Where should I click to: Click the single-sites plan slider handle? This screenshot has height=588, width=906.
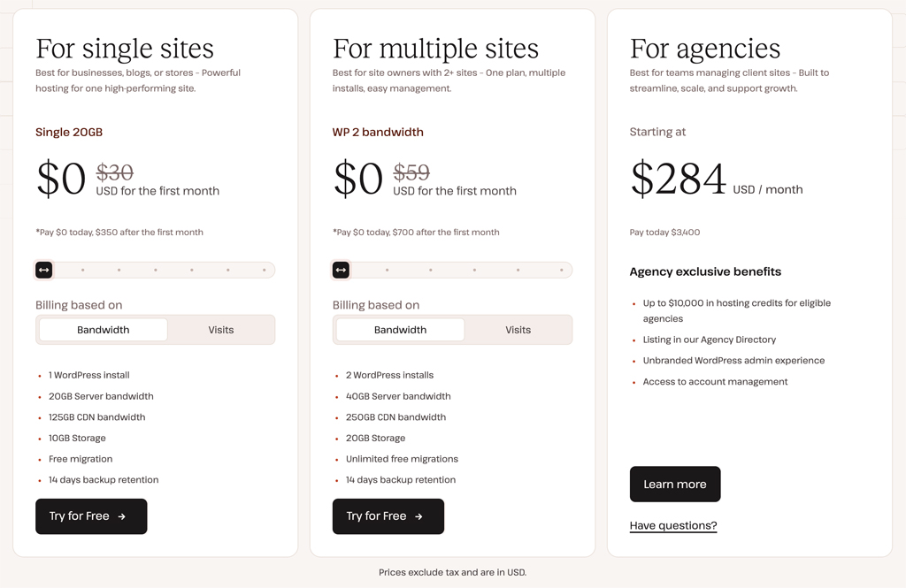coord(44,270)
